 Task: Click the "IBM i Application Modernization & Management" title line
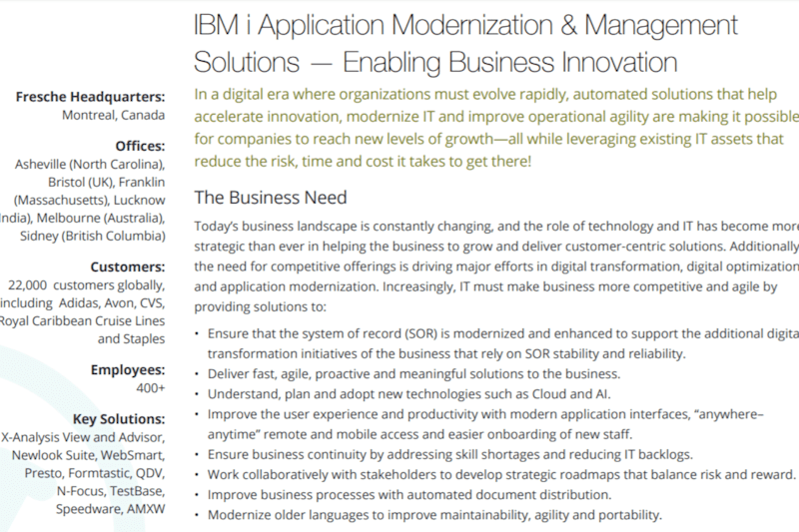pos(465,26)
